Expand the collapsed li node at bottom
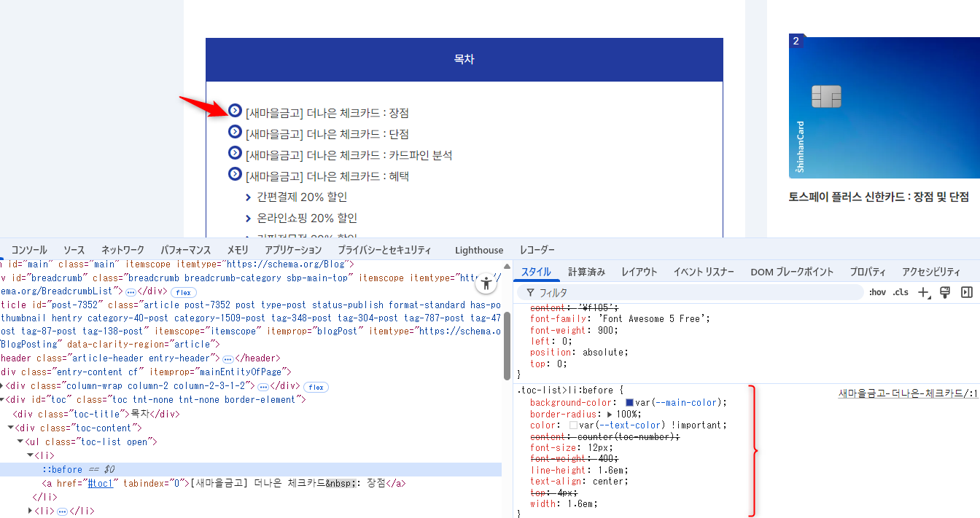980x518 pixels. coord(30,511)
